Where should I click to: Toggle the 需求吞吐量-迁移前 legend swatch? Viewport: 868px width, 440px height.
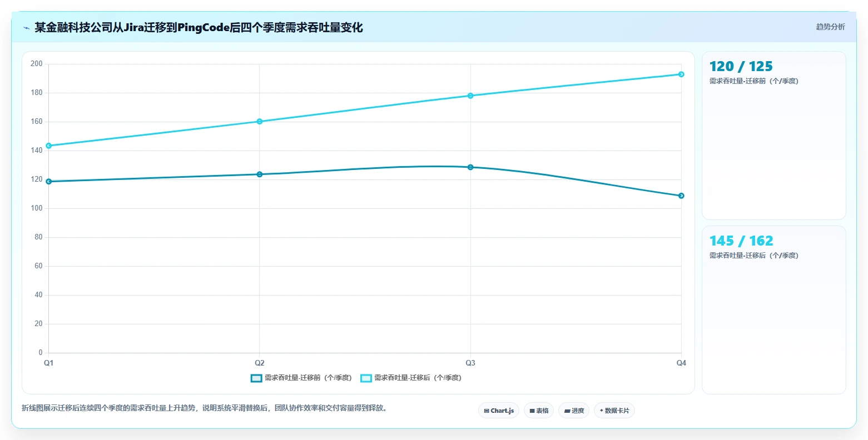[x=256, y=378]
